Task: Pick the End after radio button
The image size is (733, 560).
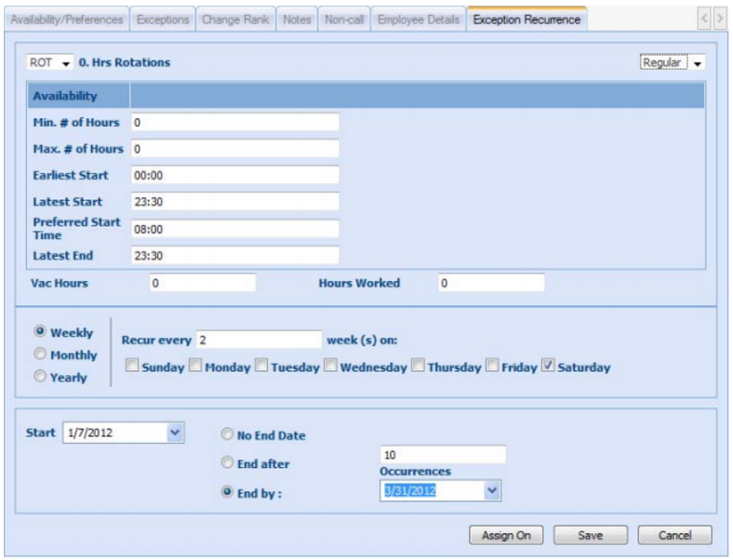Action: click(228, 462)
